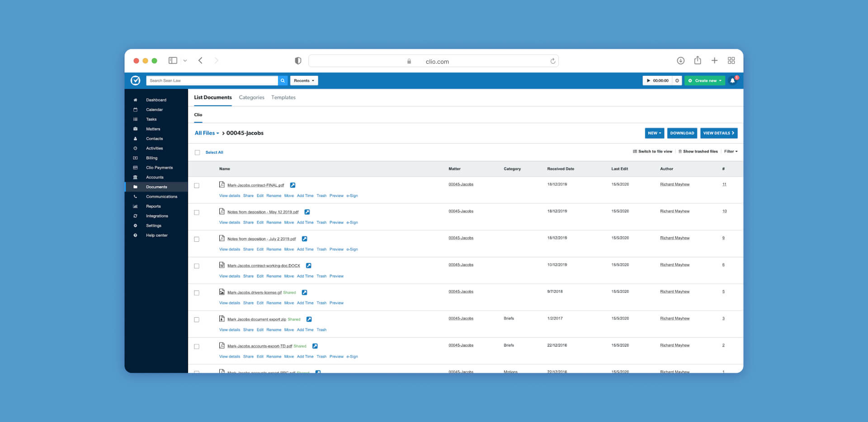Open VIEW DETAILS panel
This screenshot has width=868, height=422.
[719, 133]
